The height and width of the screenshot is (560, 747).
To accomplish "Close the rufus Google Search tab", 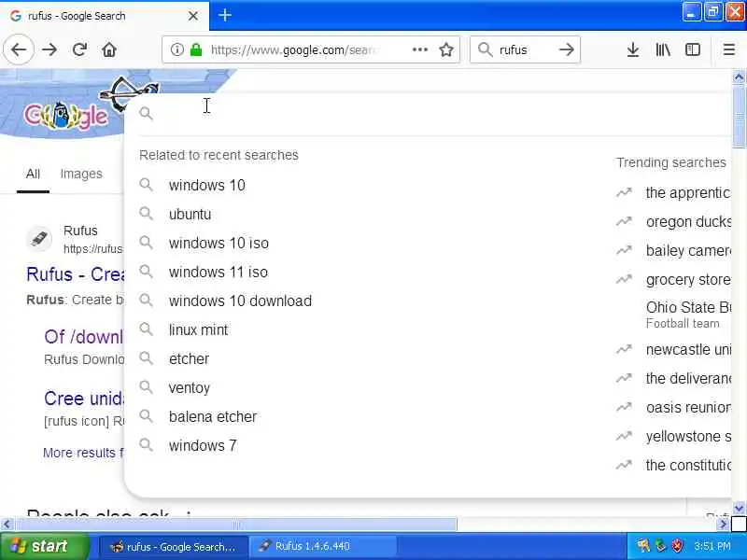I will (x=193, y=16).
